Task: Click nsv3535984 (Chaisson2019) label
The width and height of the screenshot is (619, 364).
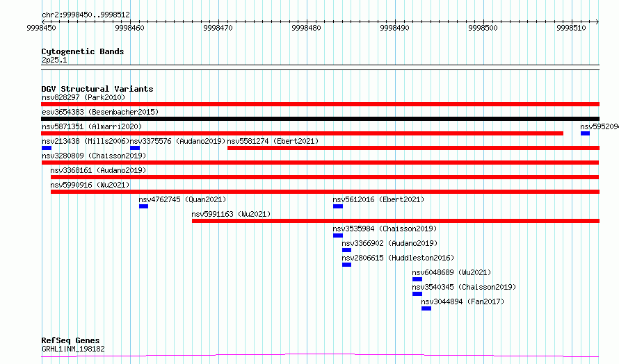Action: coord(385,229)
